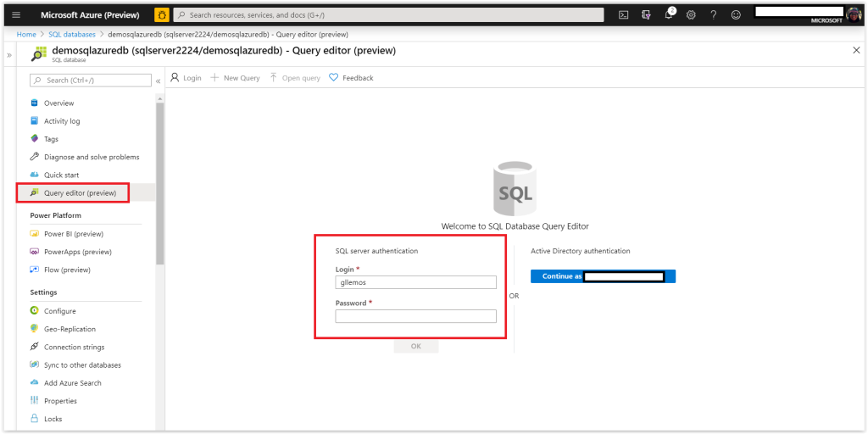Focus the global search resources box
Screen dimensions: 868x434
388,15
